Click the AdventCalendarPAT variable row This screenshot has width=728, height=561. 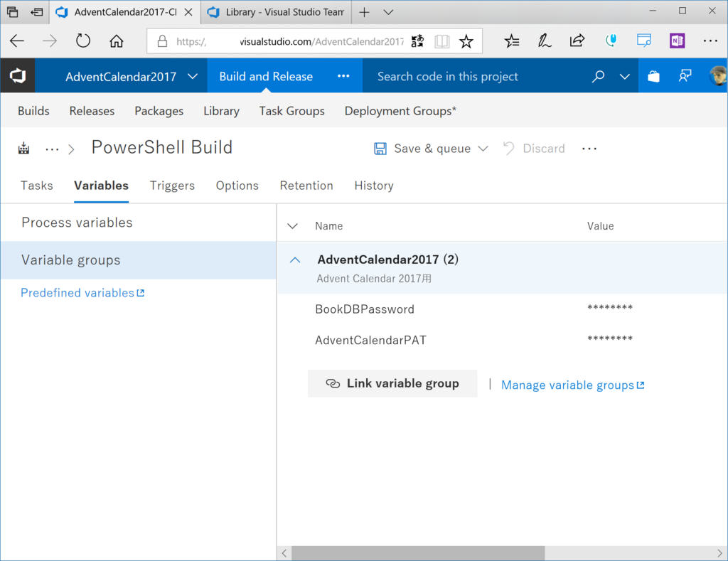click(x=503, y=341)
